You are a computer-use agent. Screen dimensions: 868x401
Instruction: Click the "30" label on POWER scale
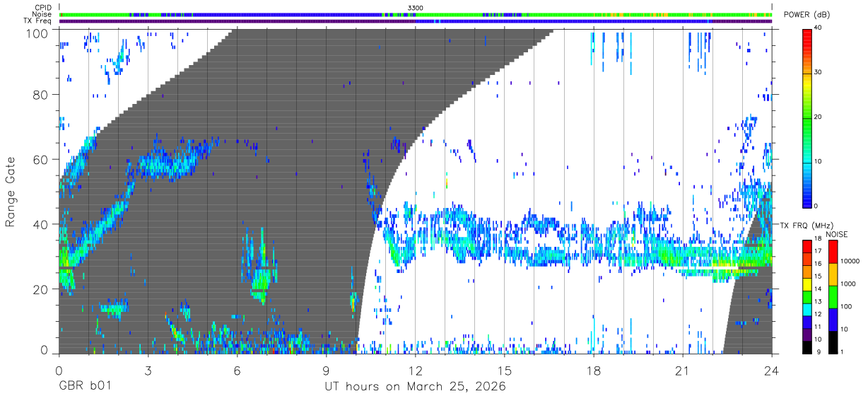819,72
